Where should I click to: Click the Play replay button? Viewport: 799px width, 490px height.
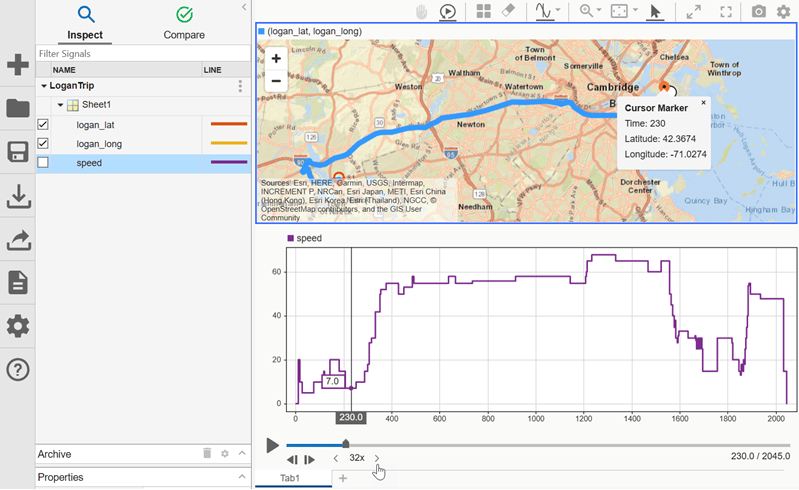coord(272,445)
